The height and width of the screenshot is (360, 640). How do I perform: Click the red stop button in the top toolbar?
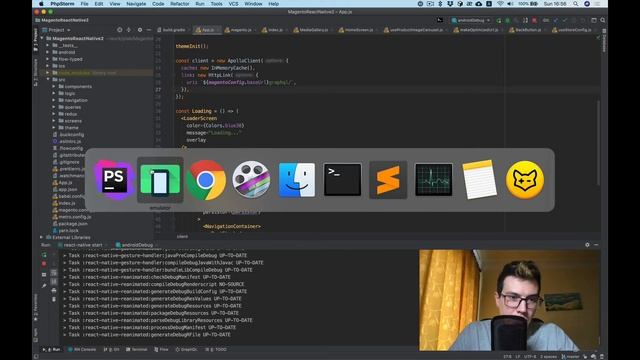click(534, 20)
